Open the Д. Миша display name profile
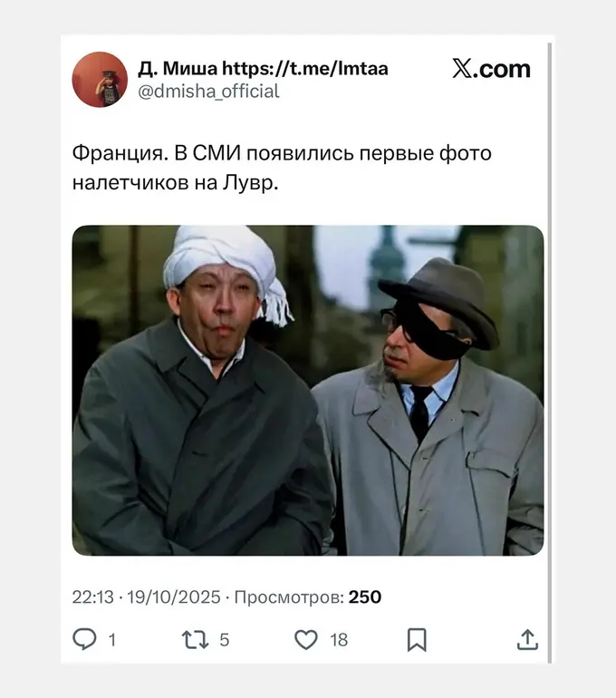Viewport: 616px width, 698px height. coord(178,69)
